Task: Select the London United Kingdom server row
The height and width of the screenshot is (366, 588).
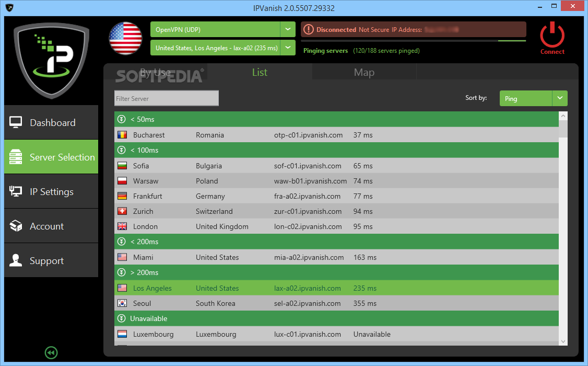Action: [x=336, y=226]
